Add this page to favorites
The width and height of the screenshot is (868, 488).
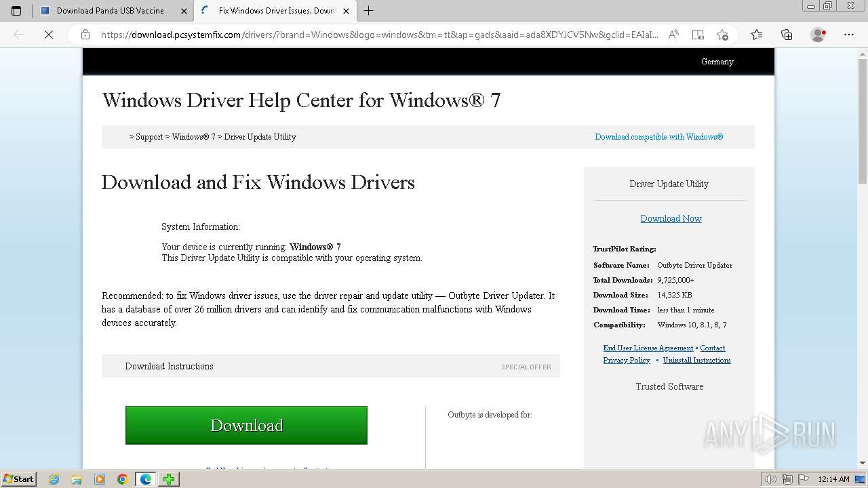tap(722, 35)
